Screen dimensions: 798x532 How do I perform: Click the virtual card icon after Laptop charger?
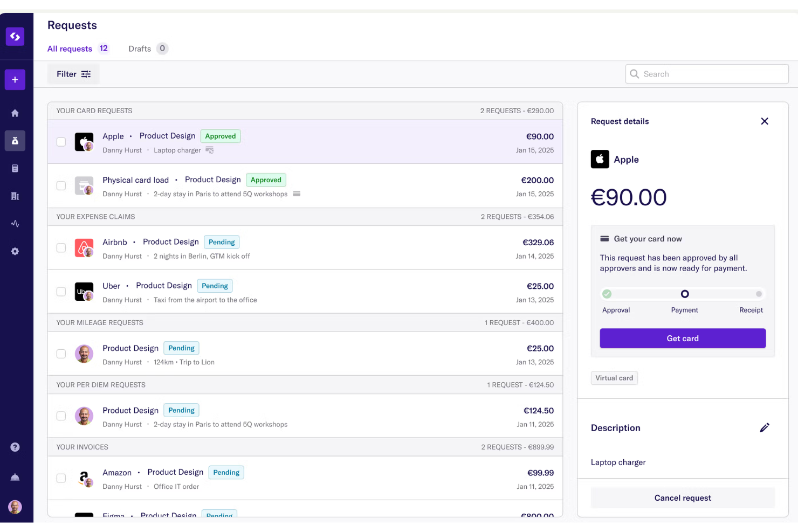[x=210, y=150]
